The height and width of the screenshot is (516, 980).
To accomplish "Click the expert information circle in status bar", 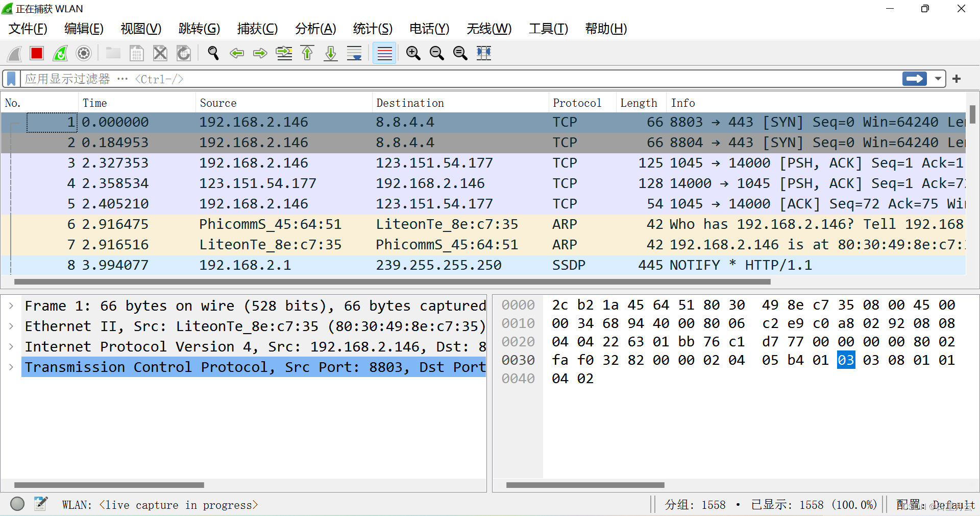I will 17,504.
